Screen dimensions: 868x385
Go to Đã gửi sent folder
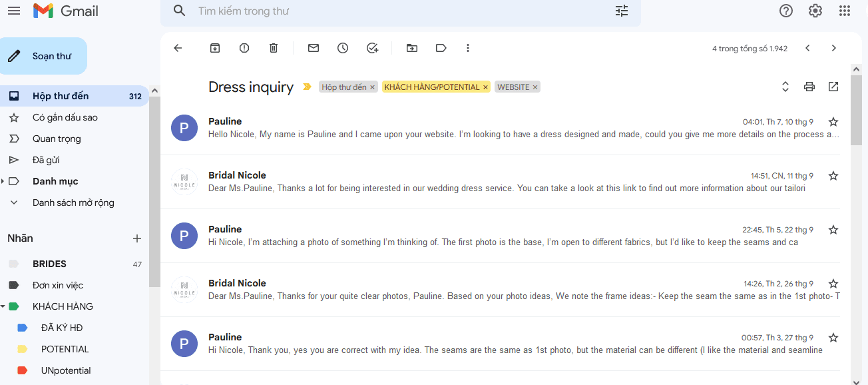46,160
